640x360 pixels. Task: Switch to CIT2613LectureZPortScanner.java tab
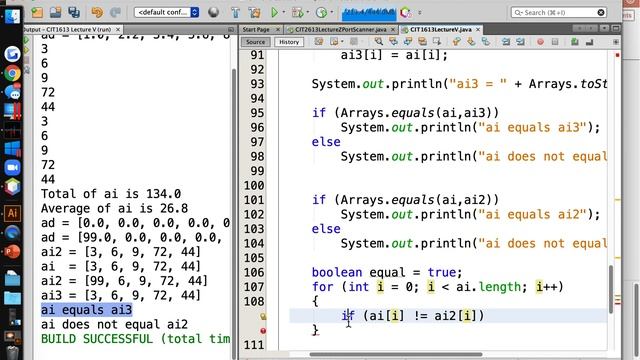[x=340, y=29]
